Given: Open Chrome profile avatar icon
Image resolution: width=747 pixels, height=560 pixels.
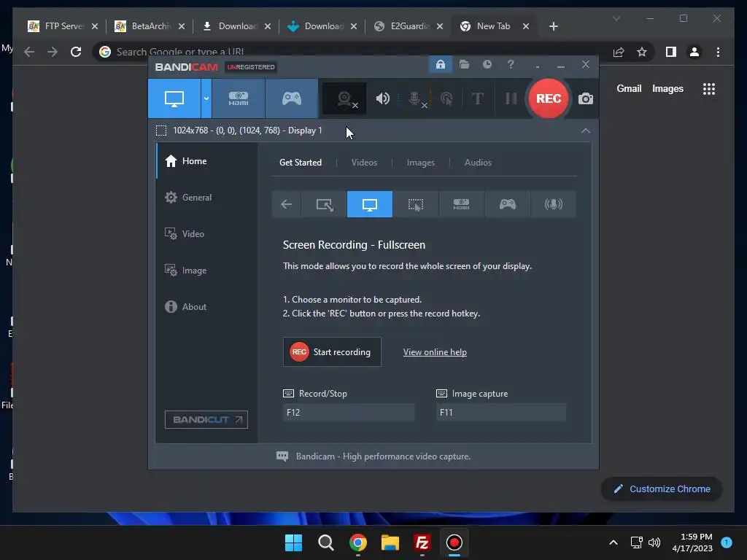Looking at the screenshot, I should (694, 52).
